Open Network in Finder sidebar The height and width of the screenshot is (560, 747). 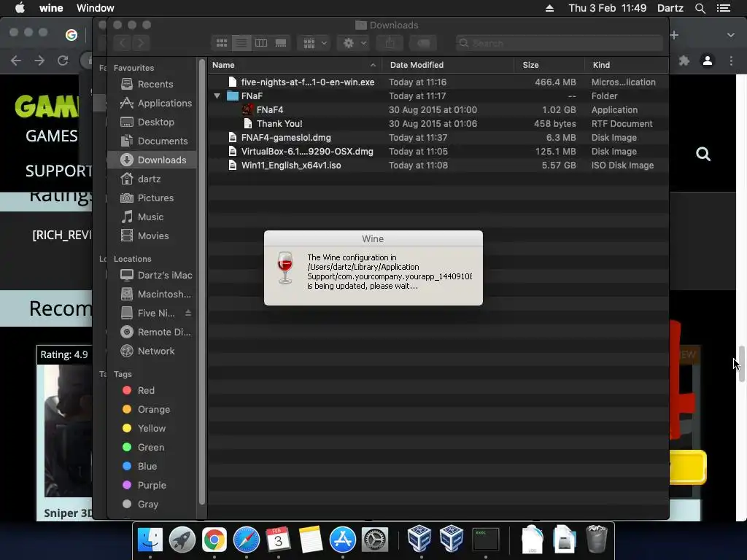pos(152,351)
